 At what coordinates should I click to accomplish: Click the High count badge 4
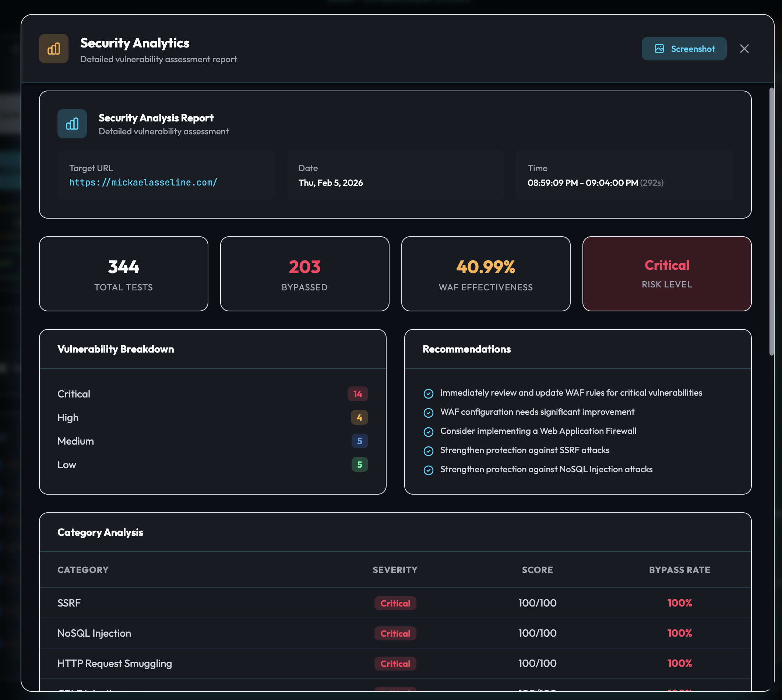pos(359,417)
